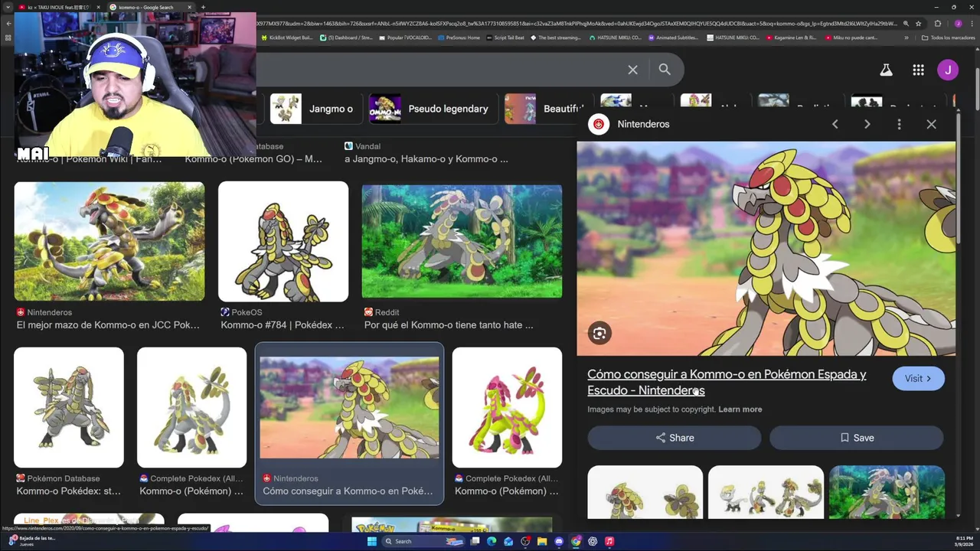The height and width of the screenshot is (551, 980).
Task: Go to previous image in preview panel
Action: (x=835, y=124)
